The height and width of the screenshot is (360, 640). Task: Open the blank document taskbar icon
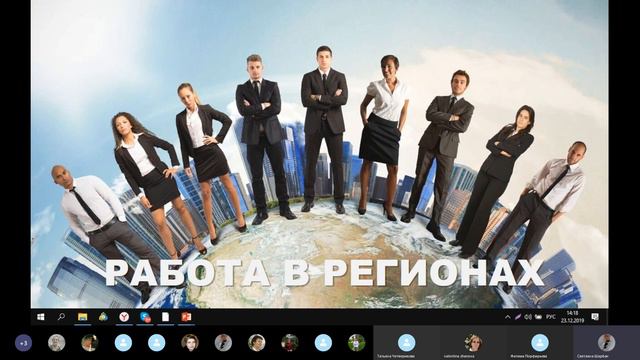pos(165,317)
